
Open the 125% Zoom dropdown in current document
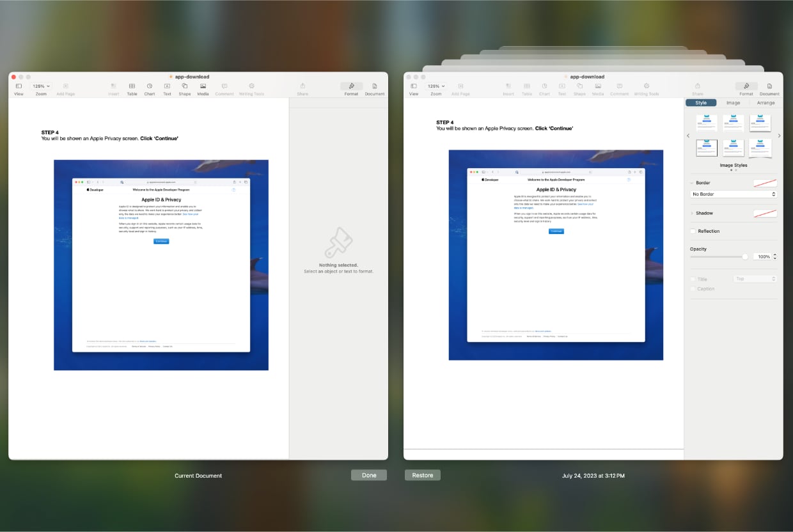(x=42, y=86)
